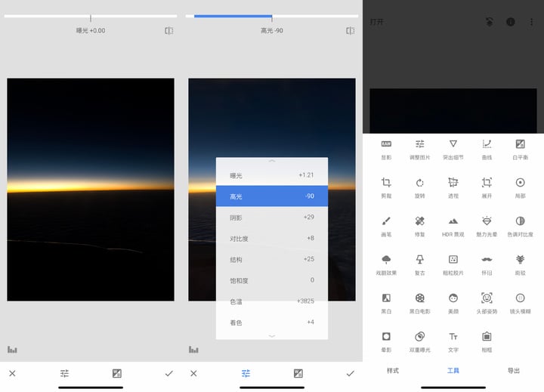The height and width of the screenshot is (392, 544).
Task: Click the blue 高光 slider bar
Action: pyautogui.click(x=233, y=16)
